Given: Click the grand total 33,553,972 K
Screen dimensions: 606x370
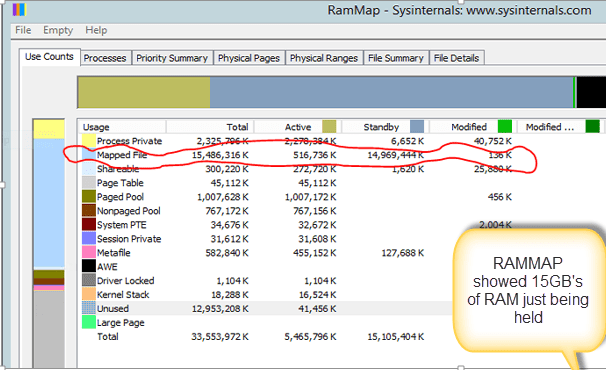Looking at the screenshot, I should click(x=220, y=336).
